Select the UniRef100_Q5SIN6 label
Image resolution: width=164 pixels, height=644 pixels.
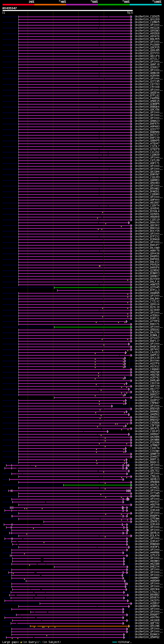147,626
